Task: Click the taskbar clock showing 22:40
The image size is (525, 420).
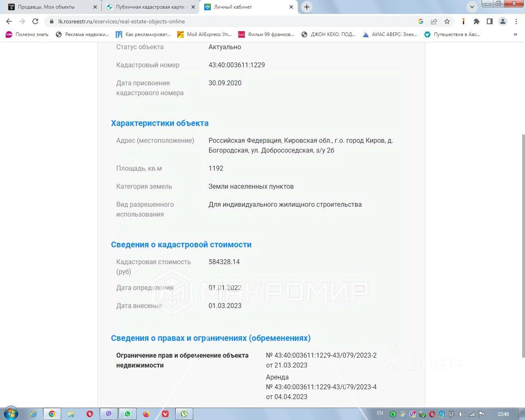Action: click(503, 414)
